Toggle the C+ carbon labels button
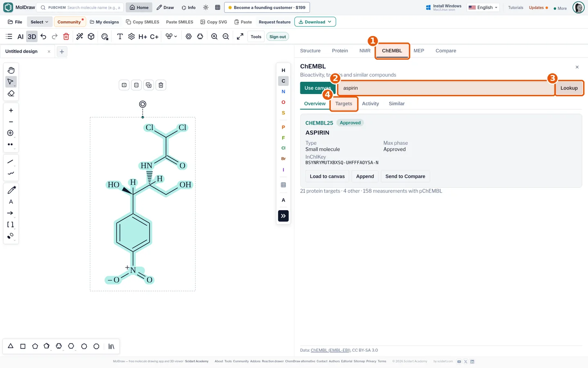 (x=154, y=37)
